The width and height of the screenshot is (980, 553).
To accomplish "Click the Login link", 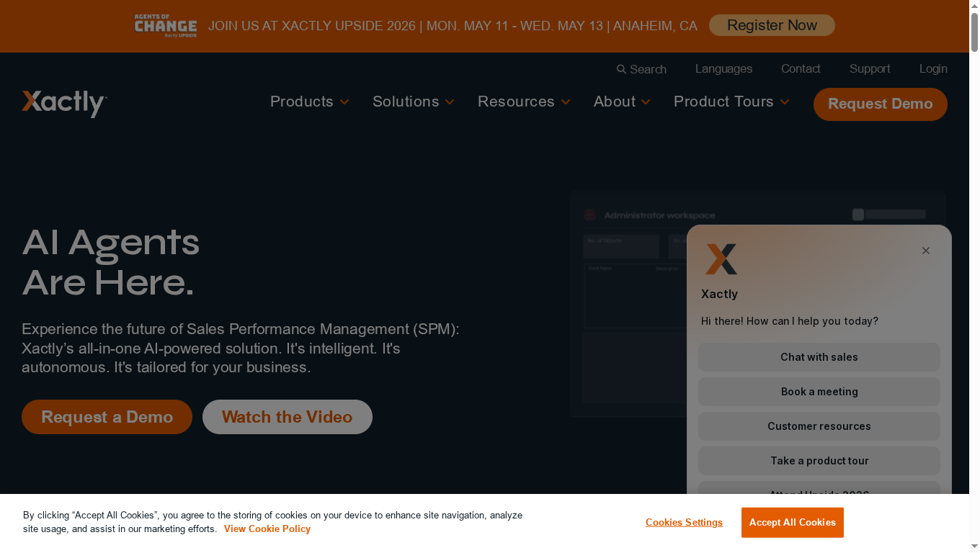I will (x=933, y=68).
